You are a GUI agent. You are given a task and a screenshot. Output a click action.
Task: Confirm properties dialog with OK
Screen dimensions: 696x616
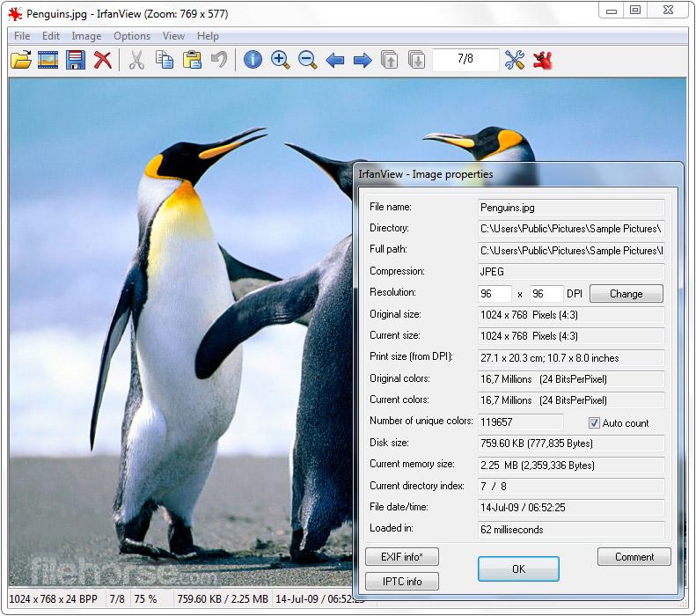click(518, 569)
